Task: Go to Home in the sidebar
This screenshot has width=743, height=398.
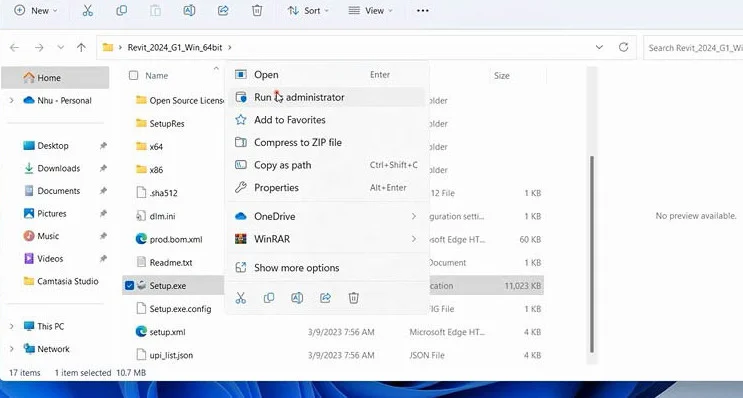Action: [x=55, y=78]
